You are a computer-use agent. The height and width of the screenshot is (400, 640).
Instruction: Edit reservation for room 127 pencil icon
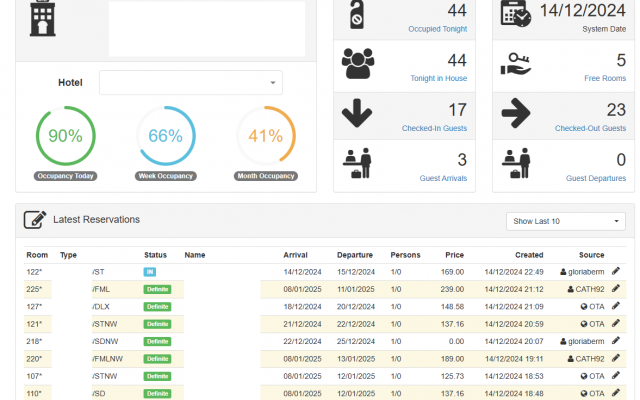click(616, 306)
